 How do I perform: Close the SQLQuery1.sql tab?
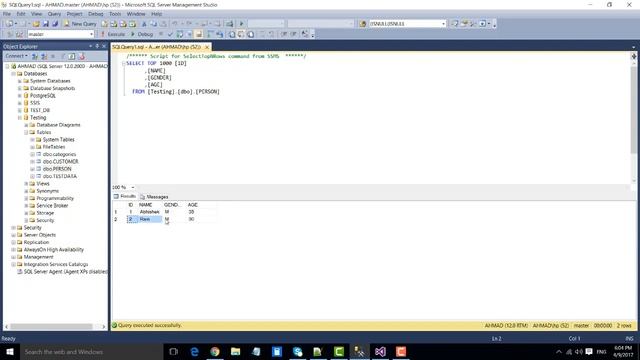click(x=207, y=47)
